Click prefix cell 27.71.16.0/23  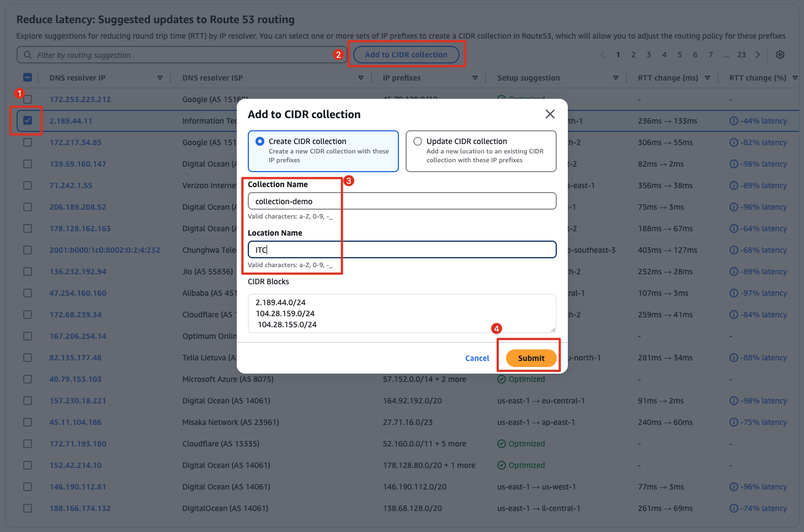click(408, 422)
